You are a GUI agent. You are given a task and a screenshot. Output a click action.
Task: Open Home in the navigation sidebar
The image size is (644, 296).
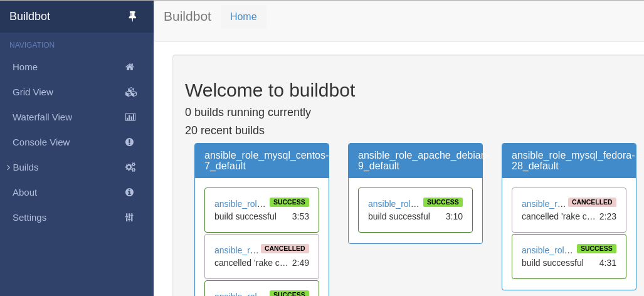(x=25, y=67)
